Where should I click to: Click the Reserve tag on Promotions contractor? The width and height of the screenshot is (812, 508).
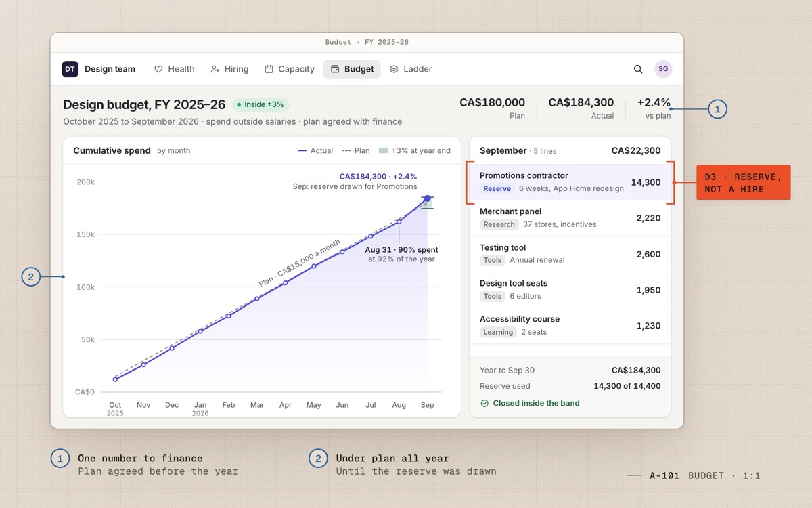click(497, 189)
